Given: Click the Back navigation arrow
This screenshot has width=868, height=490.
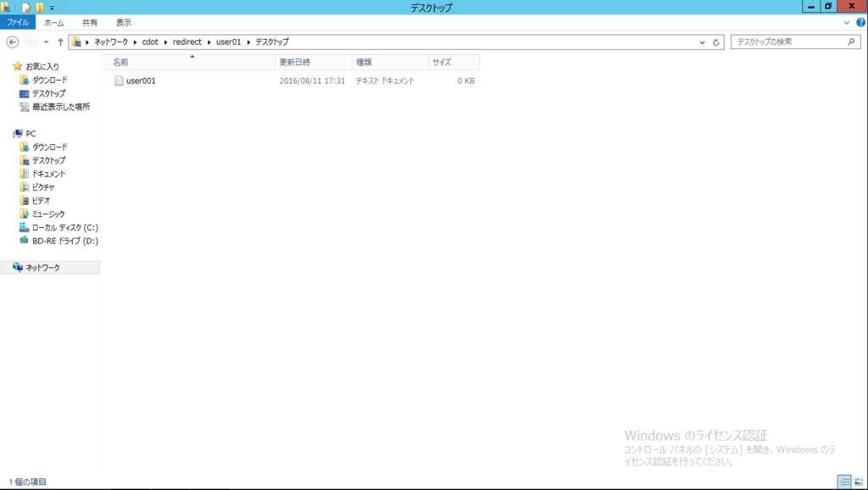Looking at the screenshot, I should (x=12, y=42).
